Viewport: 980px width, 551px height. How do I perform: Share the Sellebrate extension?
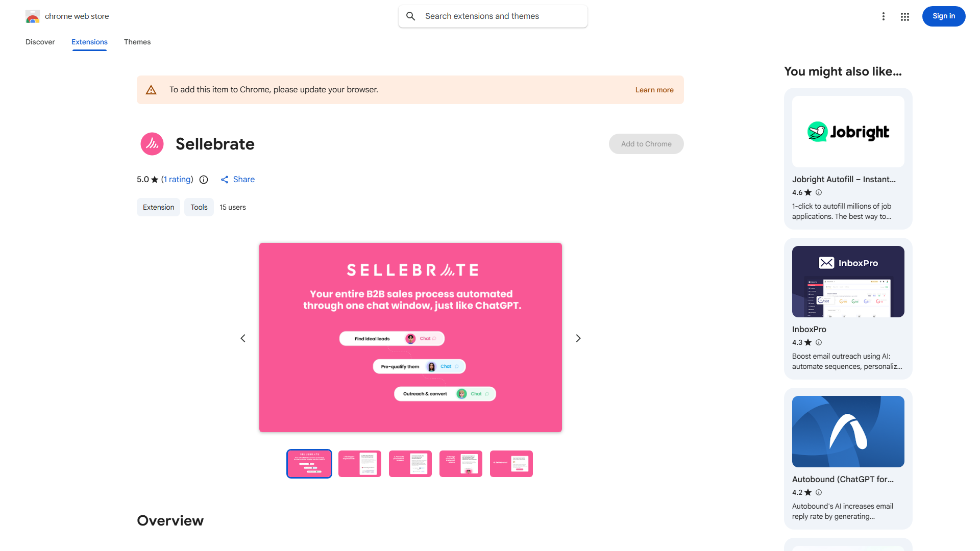coord(238,180)
